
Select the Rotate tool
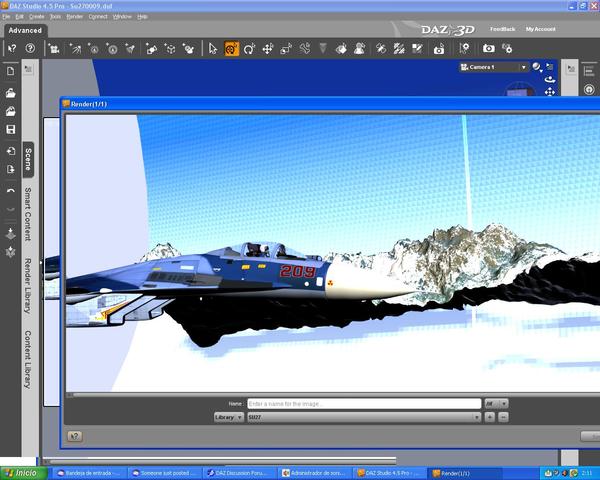(x=249, y=49)
